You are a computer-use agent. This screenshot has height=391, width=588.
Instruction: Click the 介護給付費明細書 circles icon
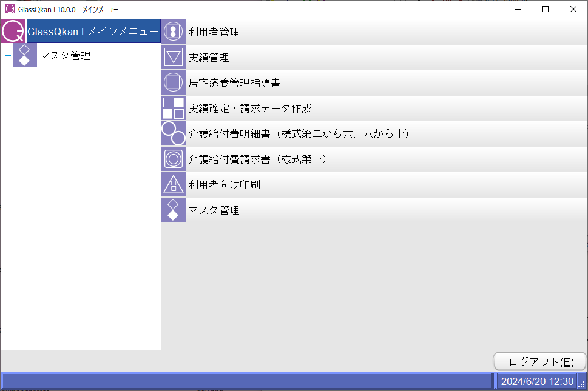(174, 133)
